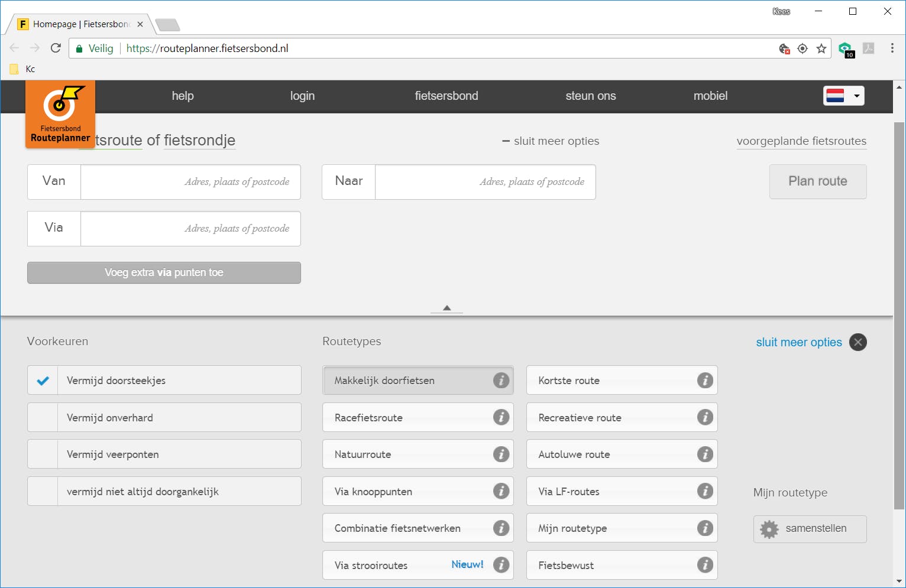Go to the login menu item
The height and width of the screenshot is (588, 906).
click(x=302, y=96)
